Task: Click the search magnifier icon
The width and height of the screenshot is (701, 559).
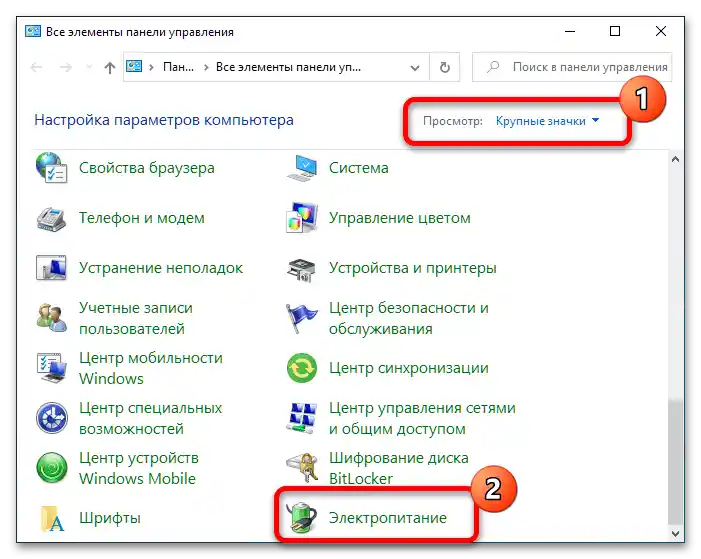Action: [x=493, y=67]
